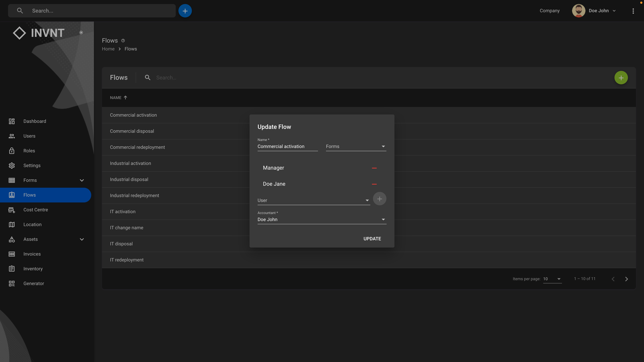This screenshot has width=644, height=362.
Task: Open the Accountant dropdown
Action: (x=321, y=219)
